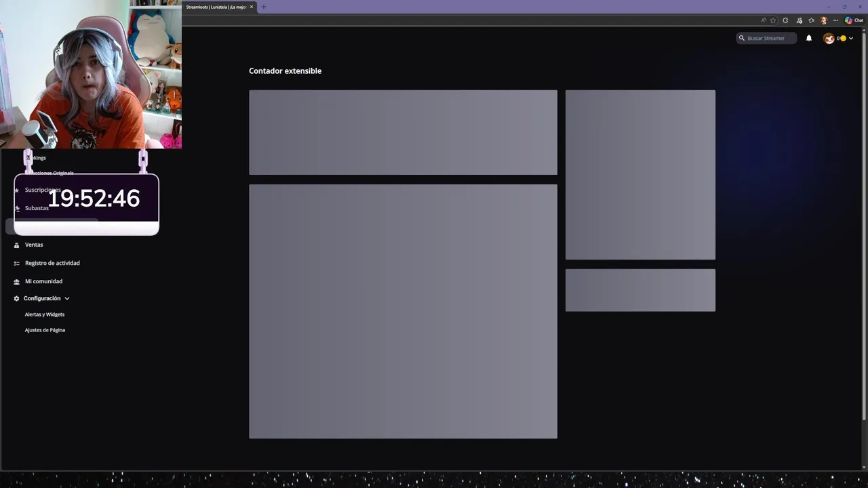This screenshot has height=488, width=868.
Task: Click the Suscripciones star icon
Action: click(17, 190)
